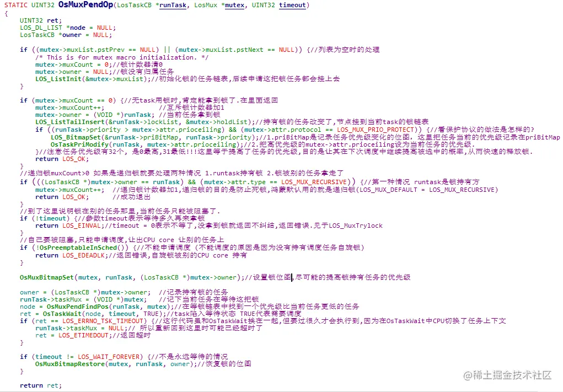563x392 pixels.
Task: Click the final 'return ret;' statement
Action: (x=41, y=385)
